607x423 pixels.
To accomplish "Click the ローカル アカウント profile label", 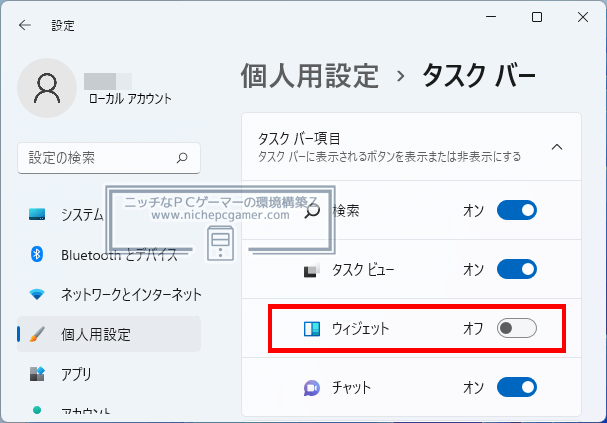I will [x=129, y=99].
